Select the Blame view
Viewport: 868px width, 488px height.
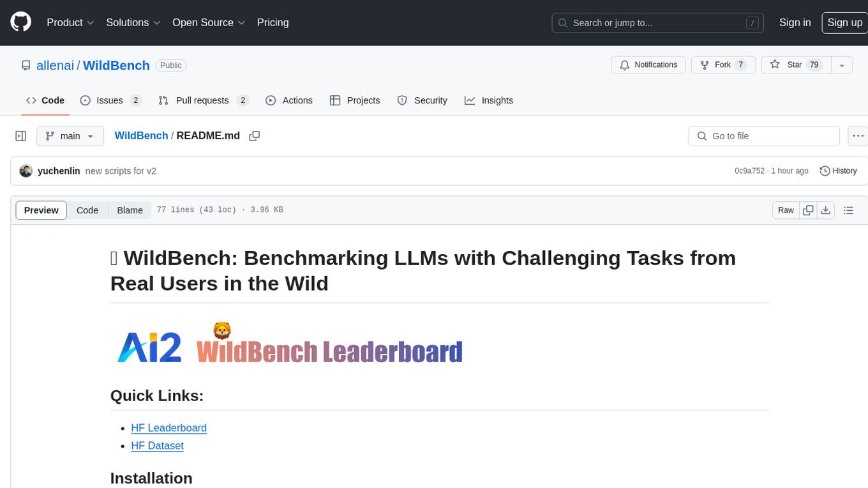(130, 210)
